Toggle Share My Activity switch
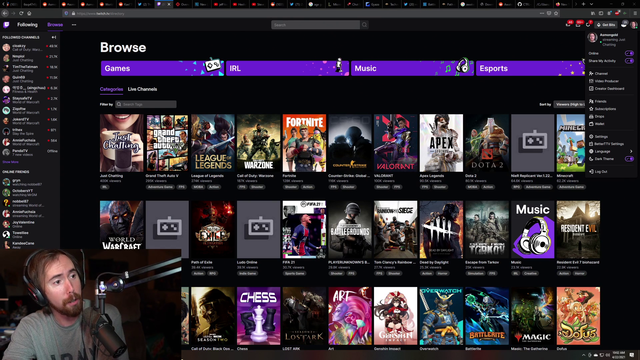 (x=629, y=61)
